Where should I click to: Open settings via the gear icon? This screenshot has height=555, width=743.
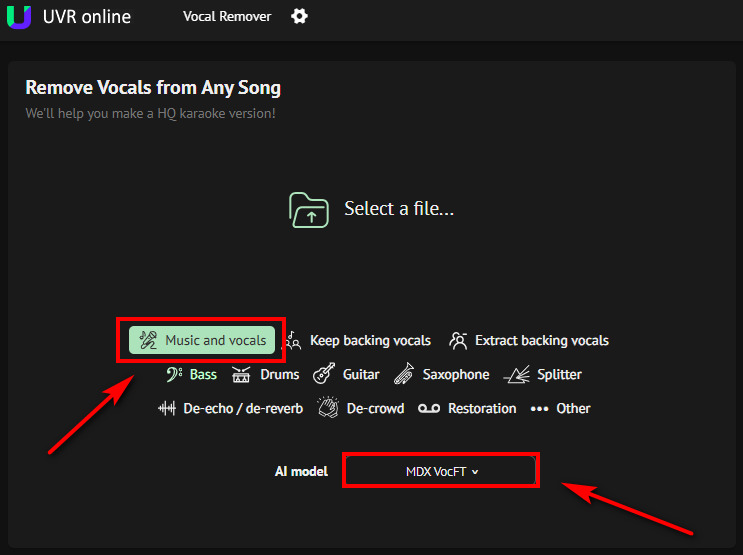click(299, 17)
